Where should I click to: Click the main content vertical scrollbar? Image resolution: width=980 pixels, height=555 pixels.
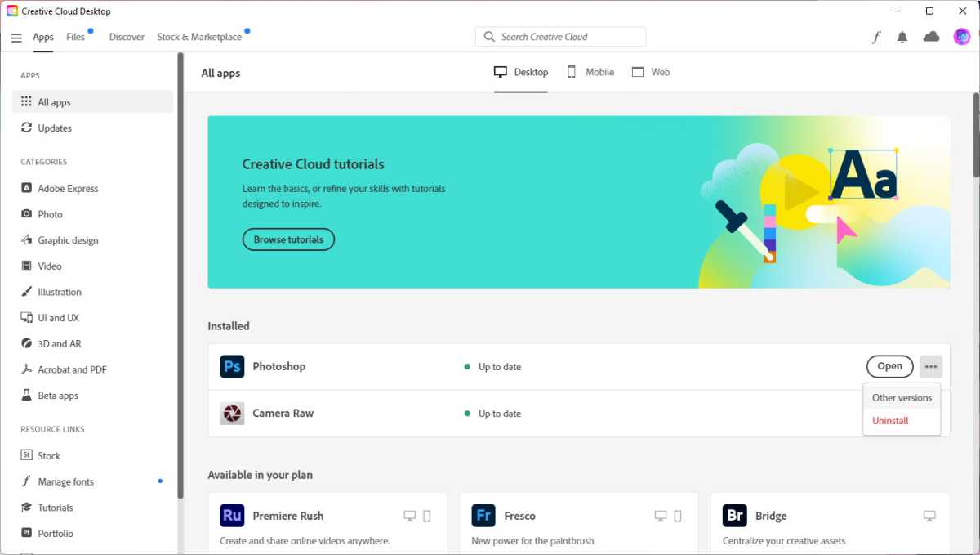tap(976, 135)
